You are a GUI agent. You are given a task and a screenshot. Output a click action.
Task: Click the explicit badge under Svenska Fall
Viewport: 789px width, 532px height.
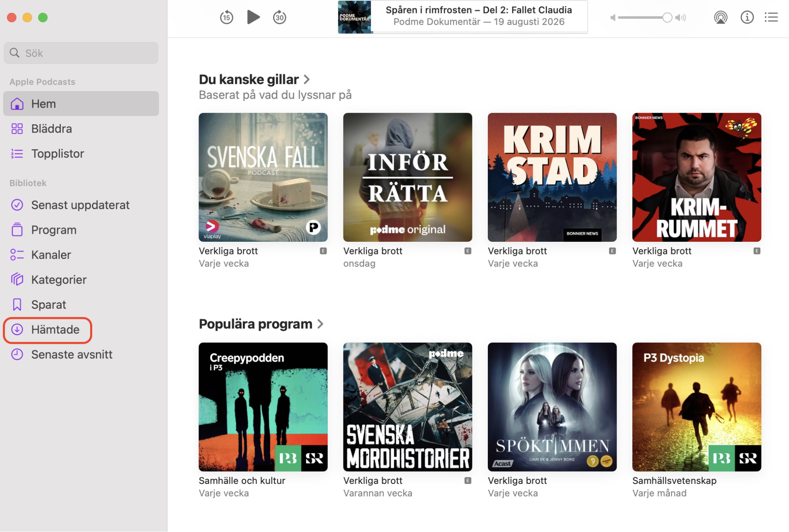click(x=323, y=251)
